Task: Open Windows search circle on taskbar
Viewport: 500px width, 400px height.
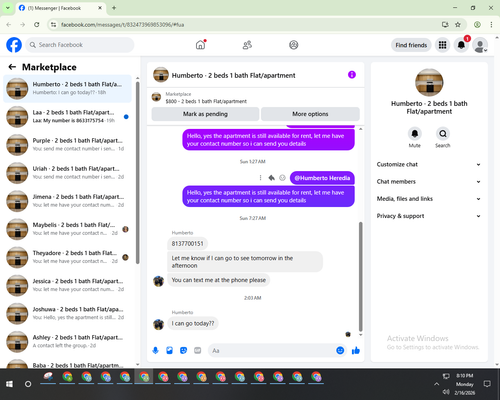Action: [28, 384]
